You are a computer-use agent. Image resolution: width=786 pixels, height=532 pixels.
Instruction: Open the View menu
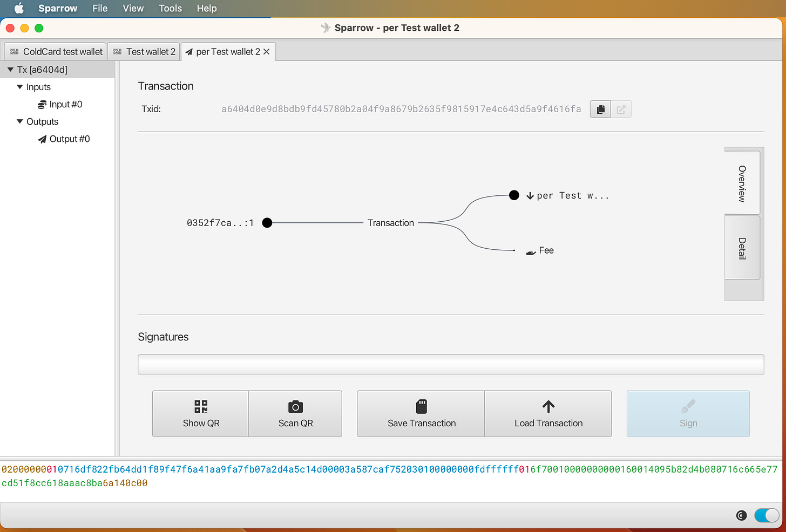pyautogui.click(x=133, y=8)
